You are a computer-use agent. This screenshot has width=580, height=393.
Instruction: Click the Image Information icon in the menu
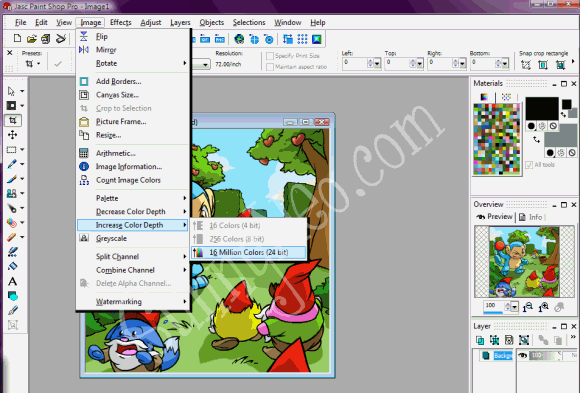click(84, 167)
